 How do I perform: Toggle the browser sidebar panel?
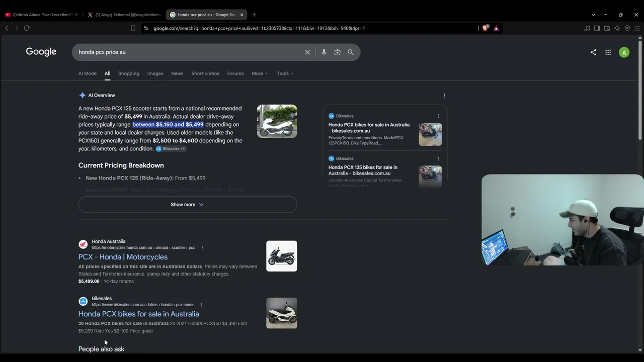tap(597, 28)
